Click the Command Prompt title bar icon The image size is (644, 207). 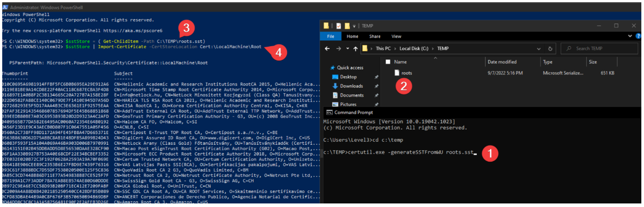(x=329, y=112)
